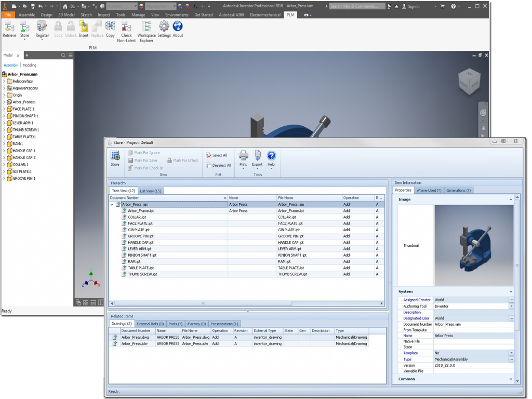Click the Help question mark in title bar
Viewport: 532px width, 399px height.
click(x=454, y=6)
